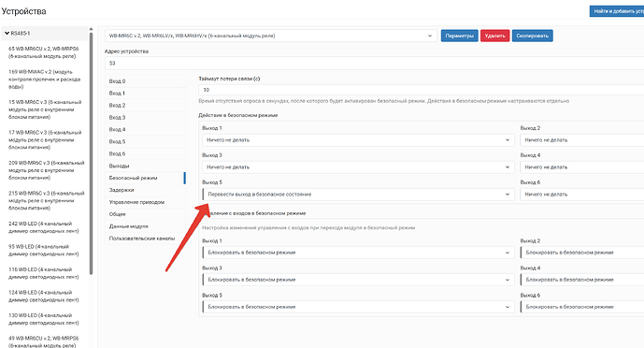This screenshot has width=644, height=348.
Task: Open the Данные модуля tab
Action: (x=145, y=226)
